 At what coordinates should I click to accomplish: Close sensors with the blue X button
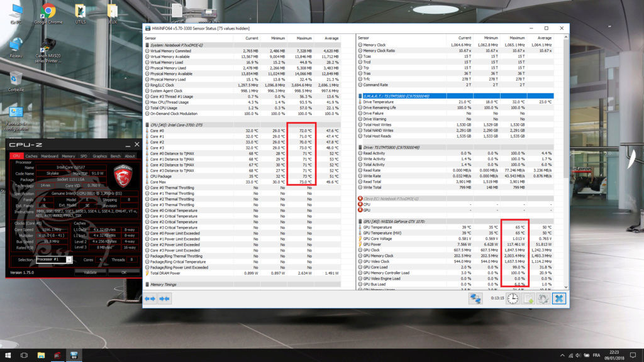[558, 299]
